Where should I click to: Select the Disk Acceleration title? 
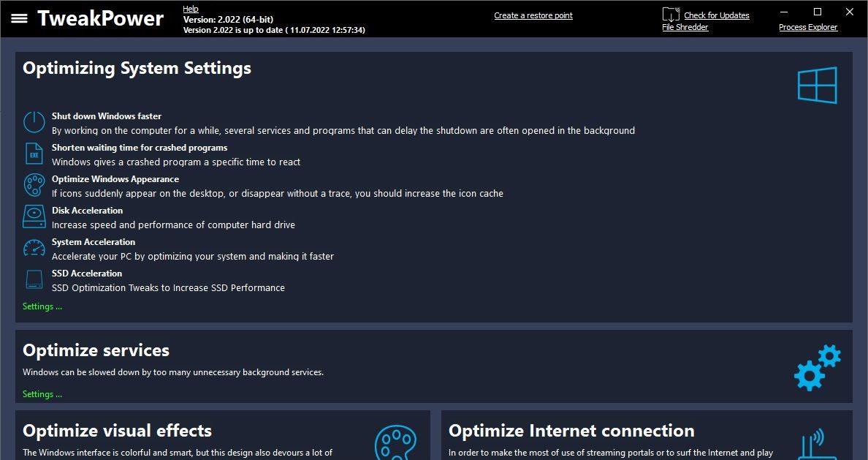(87, 211)
